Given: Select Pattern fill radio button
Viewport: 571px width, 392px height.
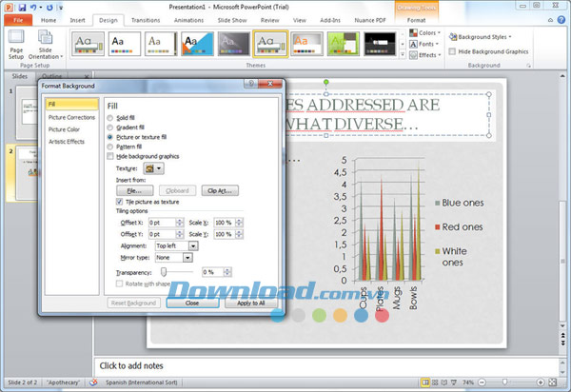Looking at the screenshot, I should [x=110, y=147].
